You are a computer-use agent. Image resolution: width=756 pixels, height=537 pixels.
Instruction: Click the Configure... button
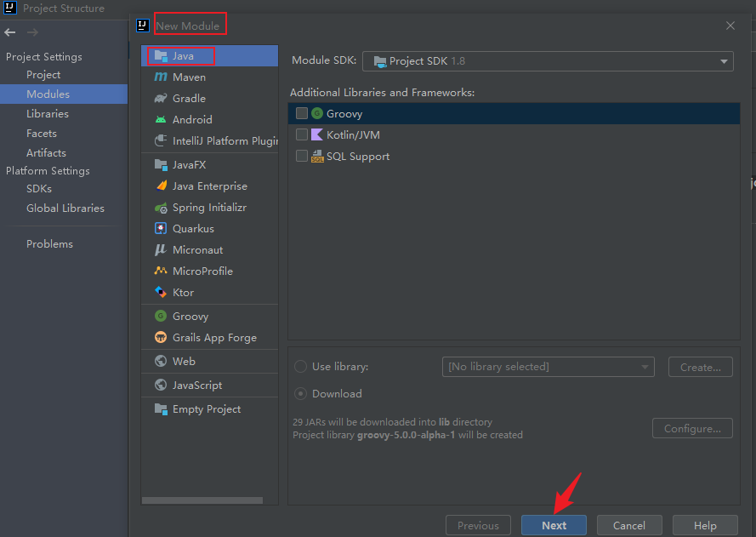692,428
